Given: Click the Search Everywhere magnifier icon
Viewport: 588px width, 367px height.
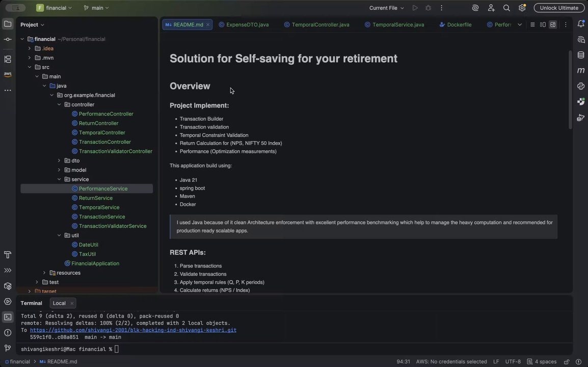Looking at the screenshot, I should point(506,8).
